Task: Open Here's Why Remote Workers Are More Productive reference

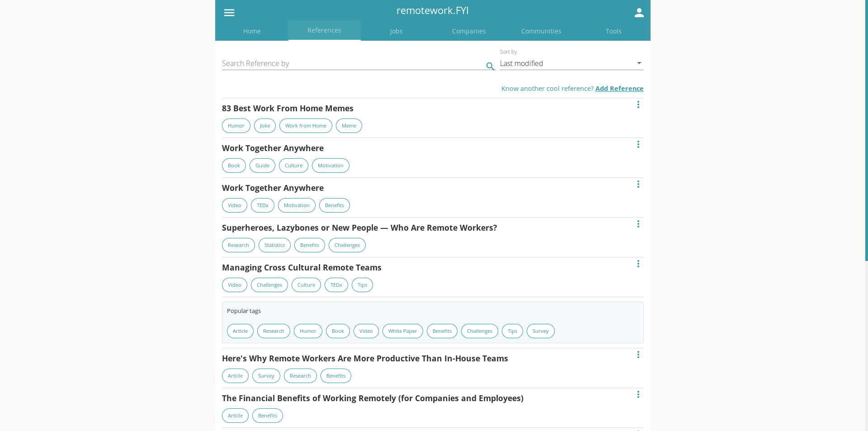Action: (365, 359)
